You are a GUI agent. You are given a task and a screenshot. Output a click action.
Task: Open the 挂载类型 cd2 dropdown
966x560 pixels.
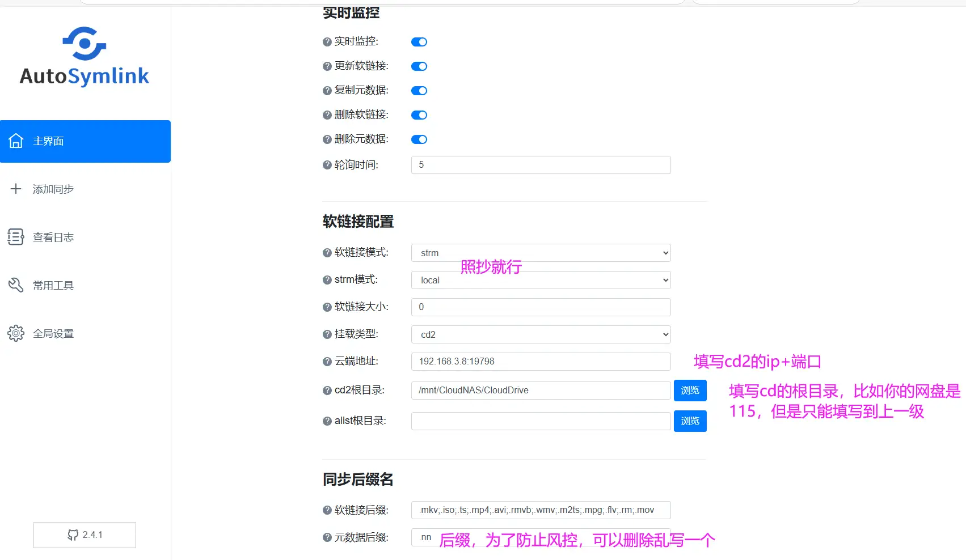coord(539,334)
